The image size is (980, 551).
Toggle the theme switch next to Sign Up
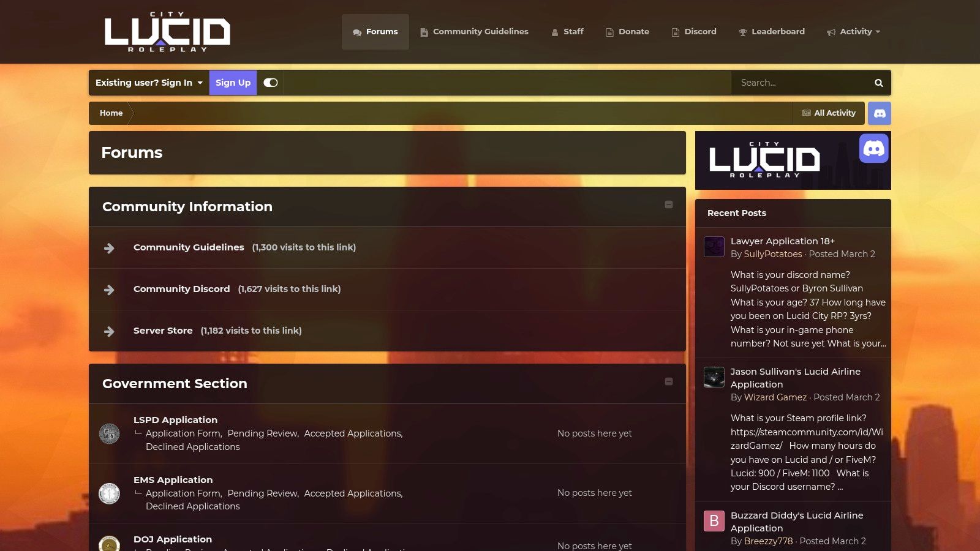271,83
